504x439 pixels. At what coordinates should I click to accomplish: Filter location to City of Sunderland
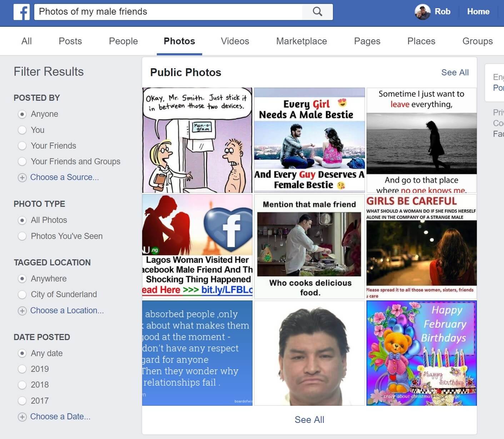pyautogui.click(x=22, y=295)
